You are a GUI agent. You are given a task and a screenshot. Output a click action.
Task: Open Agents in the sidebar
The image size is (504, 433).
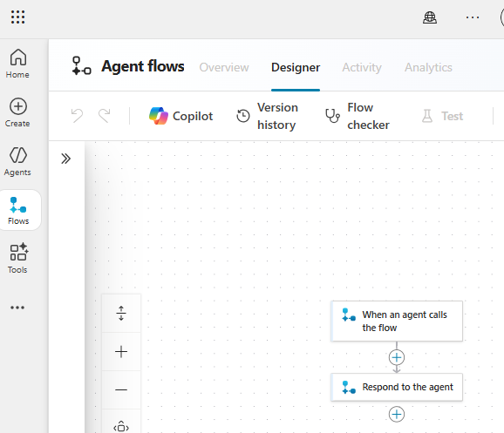(17, 161)
